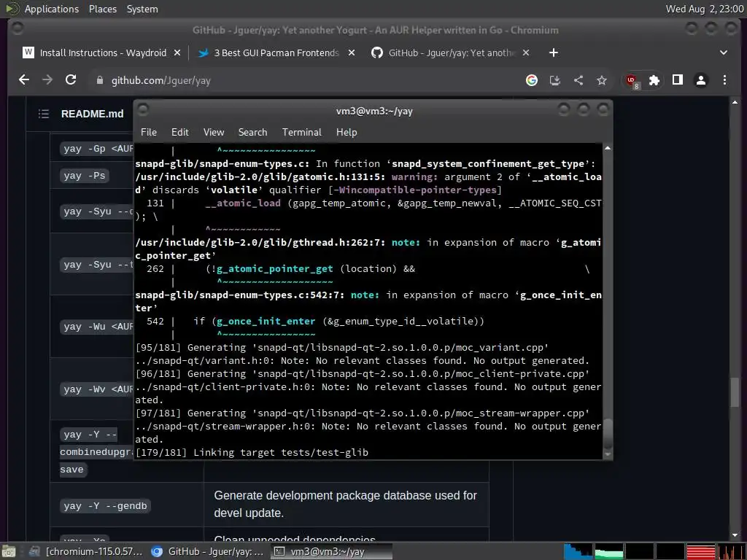Click terminal scrollbar up arrow

[608, 149]
